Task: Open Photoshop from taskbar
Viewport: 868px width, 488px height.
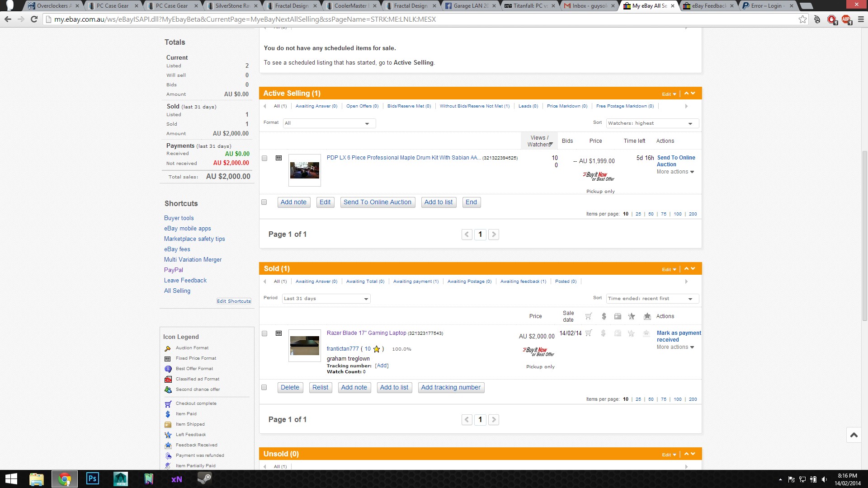Action: [92, 479]
